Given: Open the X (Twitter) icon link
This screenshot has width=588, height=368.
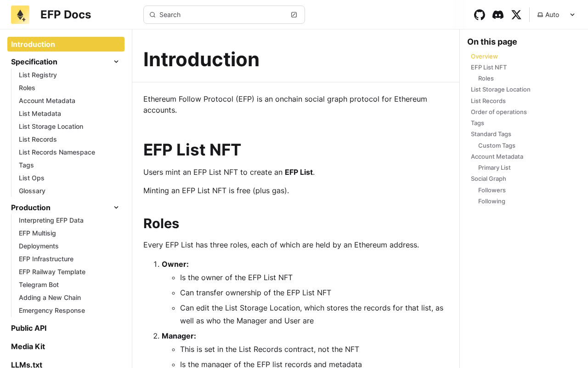Looking at the screenshot, I should tap(516, 15).
